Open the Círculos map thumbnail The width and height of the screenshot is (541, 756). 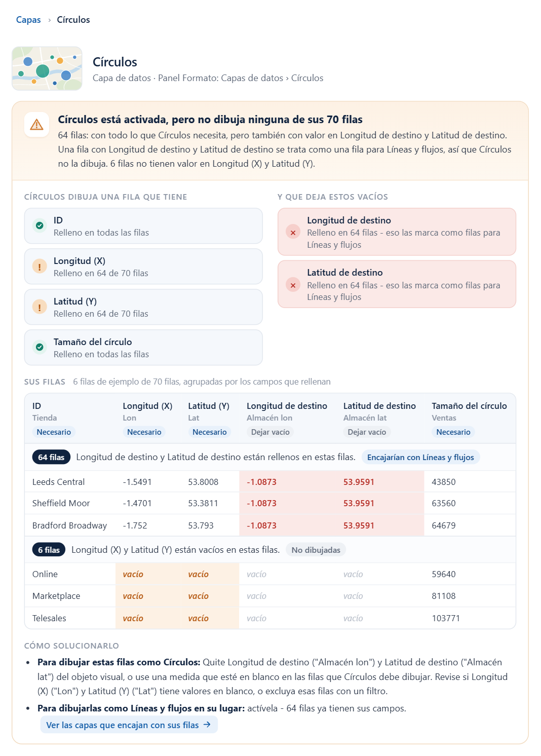click(x=47, y=68)
